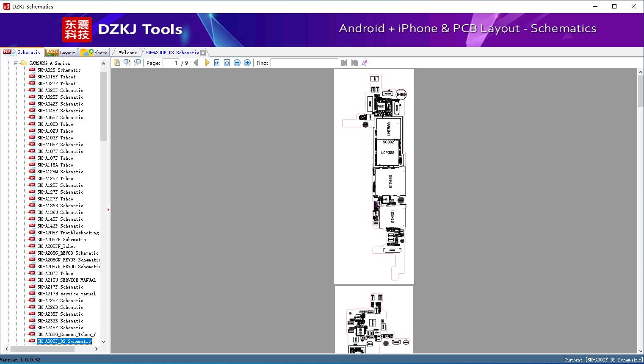Click the tree panel vertical scrollbar thumb
This screenshot has height=364, width=644.
[103, 106]
